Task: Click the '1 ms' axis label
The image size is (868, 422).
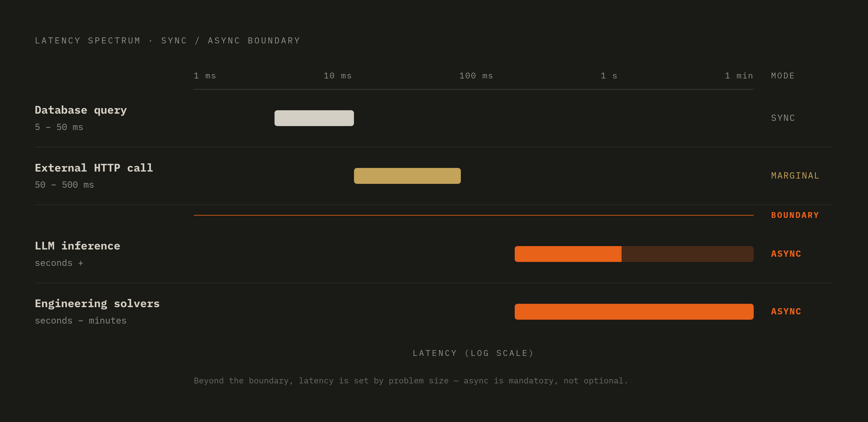Action: (205, 76)
